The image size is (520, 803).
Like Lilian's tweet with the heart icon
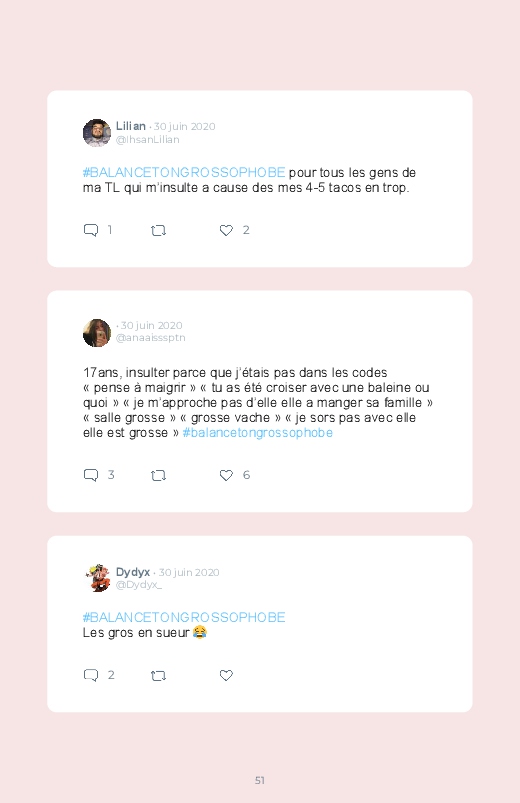click(226, 230)
